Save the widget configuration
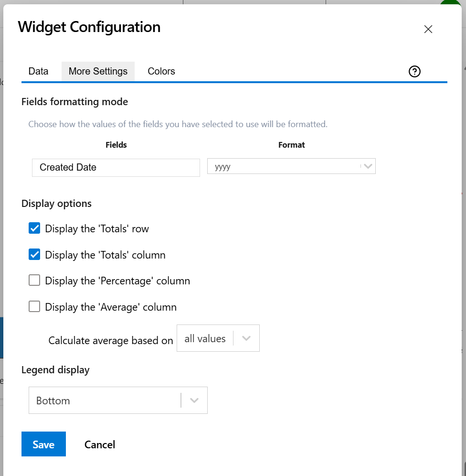This screenshot has height=476, width=466. tap(43, 444)
